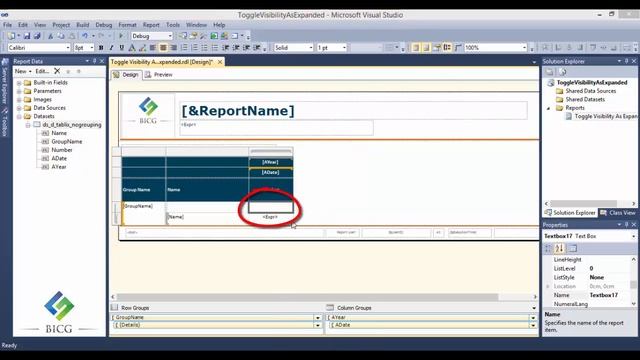
Task: Select the ListStyle property row
Action: point(588,278)
